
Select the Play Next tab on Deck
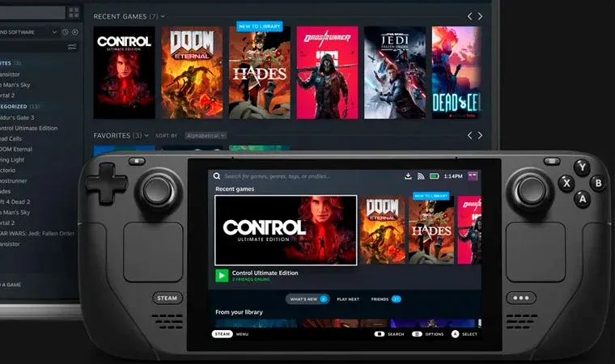pyautogui.click(x=348, y=299)
